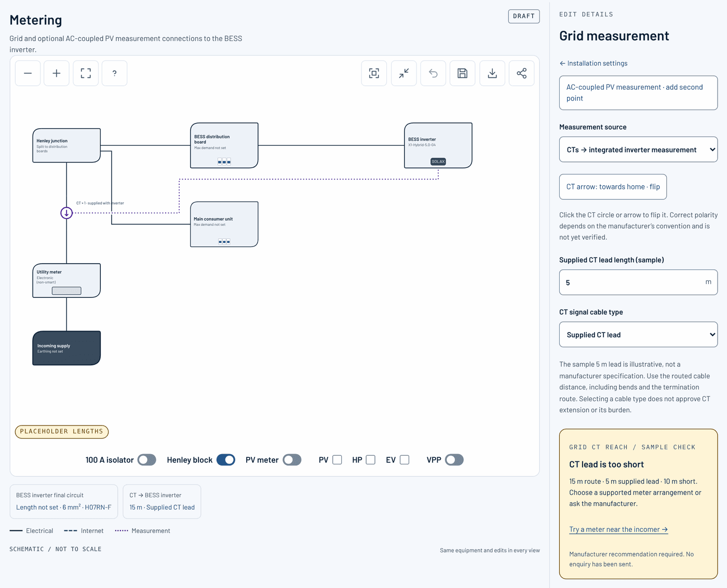Viewport: 727px width, 588px height.
Task: Check the EV checkbox
Action: tap(405, 460)
